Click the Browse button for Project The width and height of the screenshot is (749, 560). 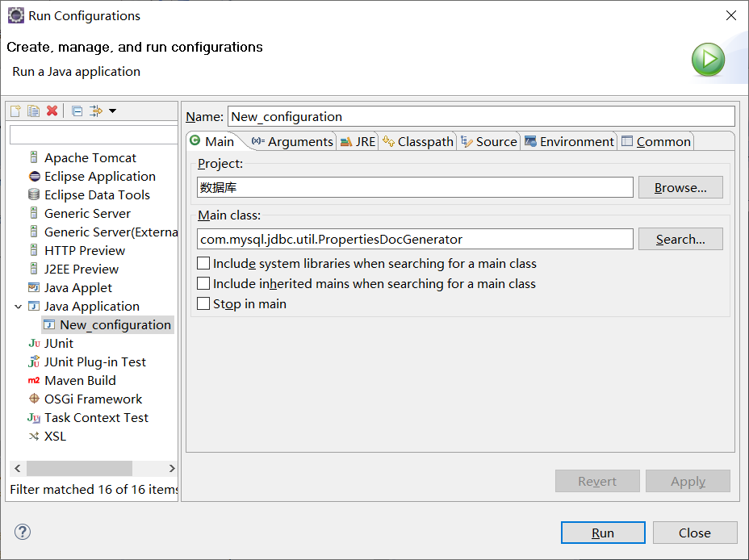click(680, 188)
